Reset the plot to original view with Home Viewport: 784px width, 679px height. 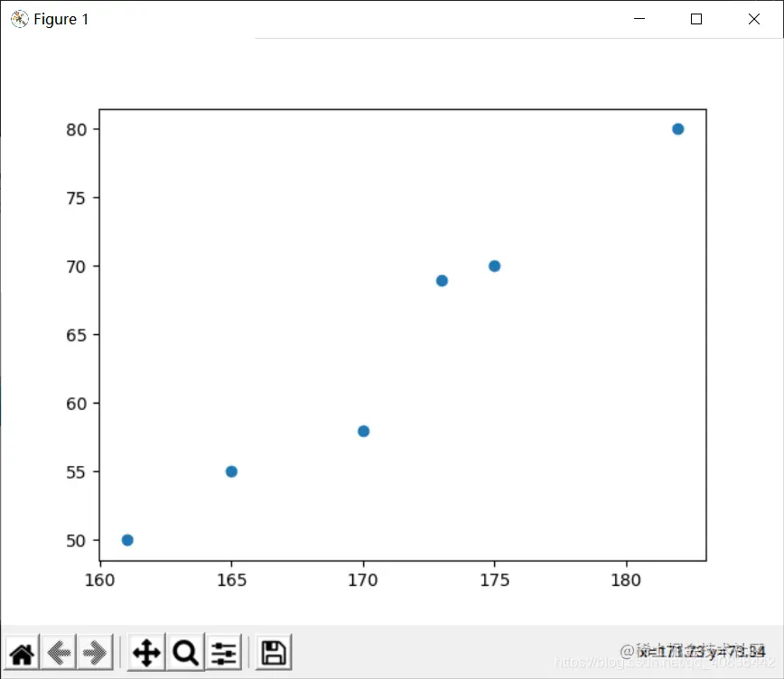click(x=22, y=652)
